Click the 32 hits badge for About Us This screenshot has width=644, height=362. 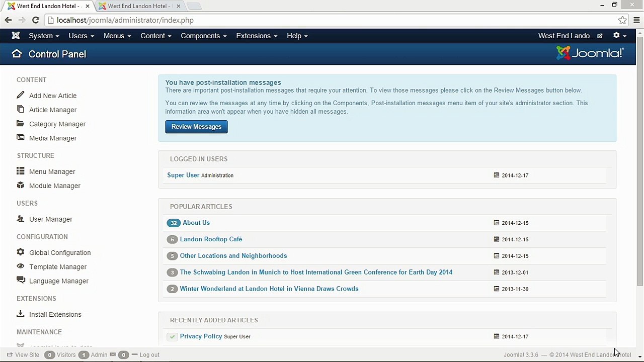tap(174, 223)
